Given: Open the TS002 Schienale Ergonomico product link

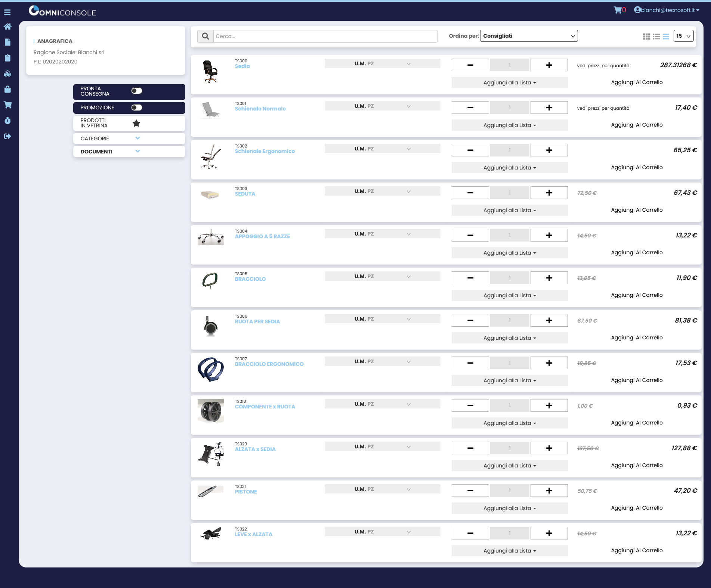Looking at the screenshot, I should [265, 151].
